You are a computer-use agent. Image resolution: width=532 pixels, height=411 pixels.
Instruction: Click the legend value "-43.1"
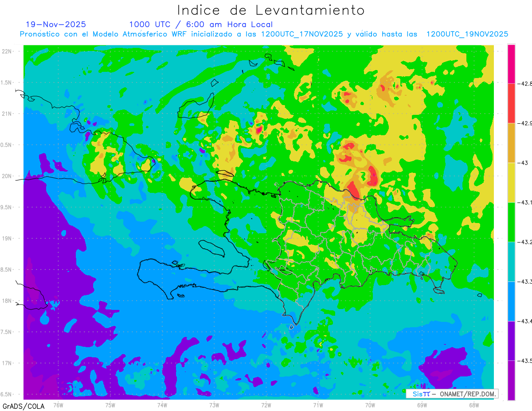point(524,202)
